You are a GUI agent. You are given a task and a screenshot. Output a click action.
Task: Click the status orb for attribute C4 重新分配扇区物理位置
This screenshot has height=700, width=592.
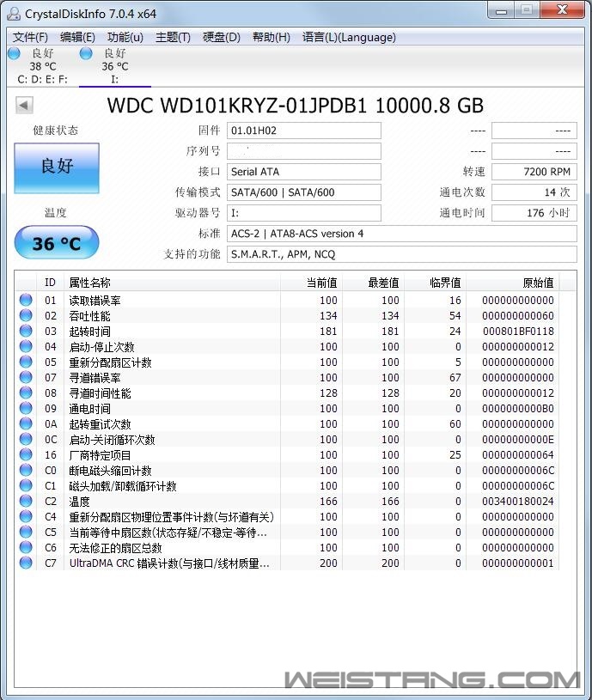pos(26,516)
